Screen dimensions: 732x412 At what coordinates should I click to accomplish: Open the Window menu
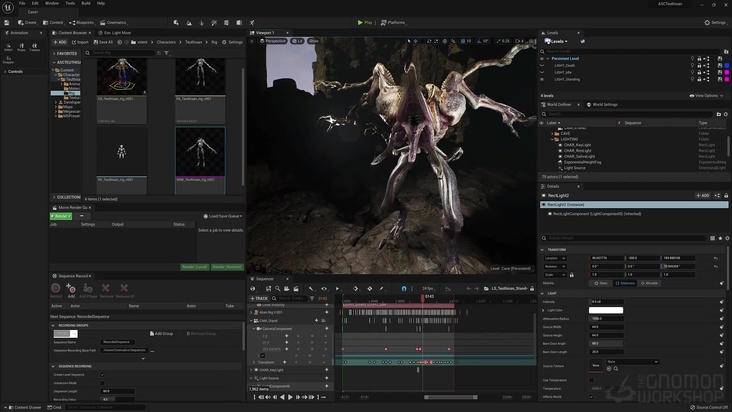pyautogui.click(x=52, y=3)
